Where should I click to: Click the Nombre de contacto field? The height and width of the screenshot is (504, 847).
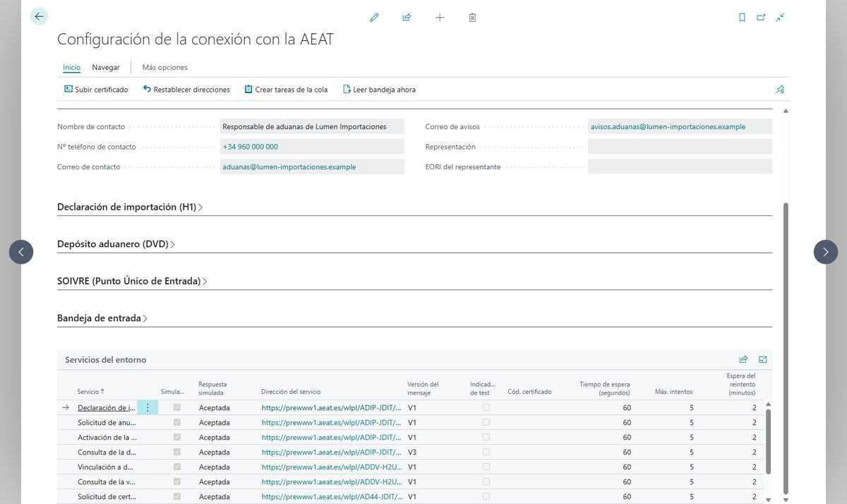pos(312,126)
